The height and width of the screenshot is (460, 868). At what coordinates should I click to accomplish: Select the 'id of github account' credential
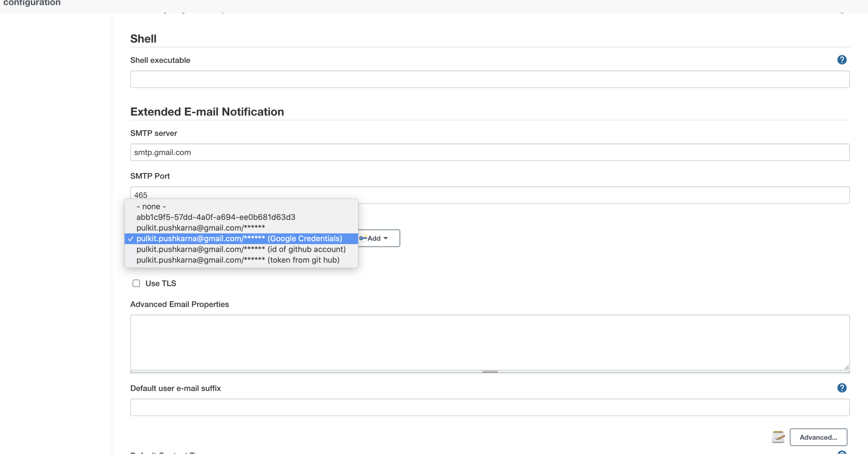241,249
